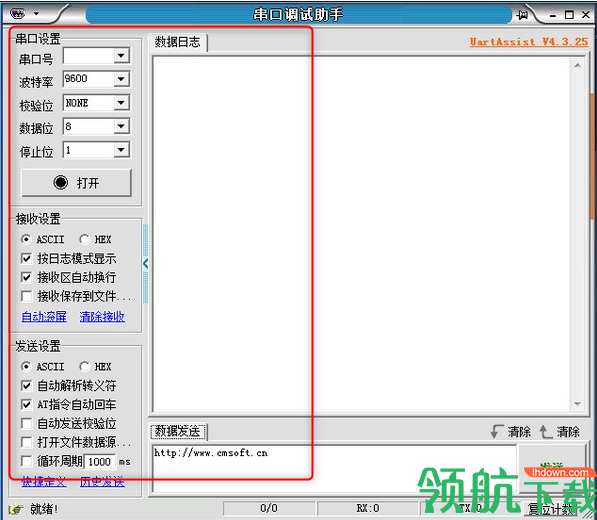
Task: Expand the 波特率 baud rate dropdown
Action: tap(121, 79)
